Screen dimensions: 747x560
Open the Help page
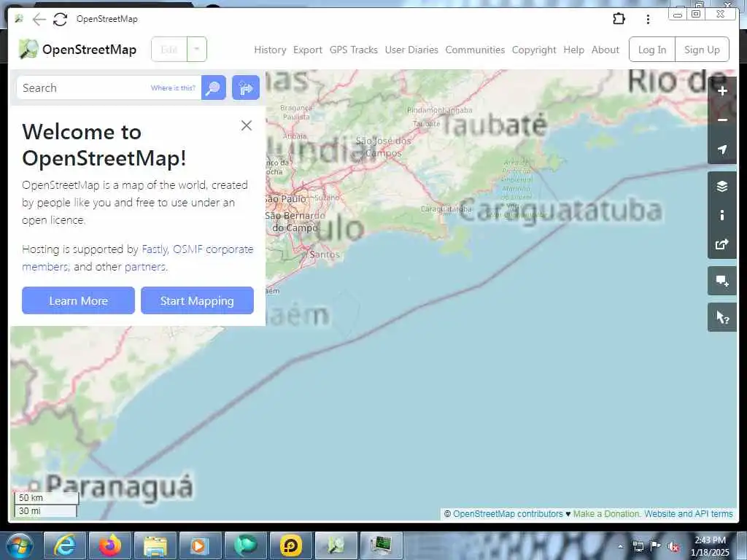point(573,50)
